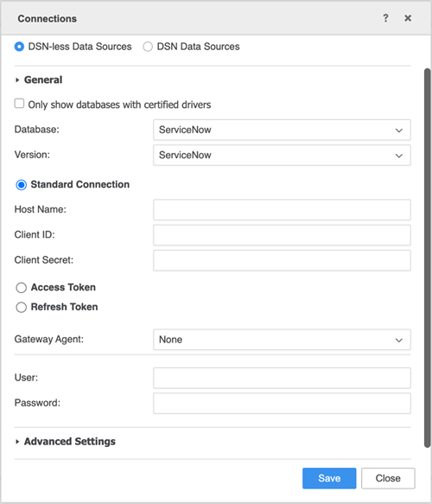This screenshot has height=504, width=432.
Task: Focus the Host Name input field
Action: (282, 209)
